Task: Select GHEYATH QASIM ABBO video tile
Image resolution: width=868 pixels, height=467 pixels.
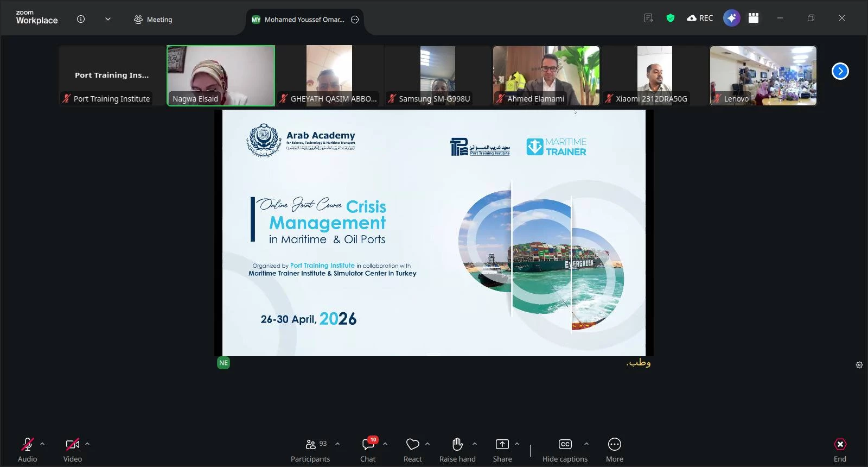Action: point(329,75)
